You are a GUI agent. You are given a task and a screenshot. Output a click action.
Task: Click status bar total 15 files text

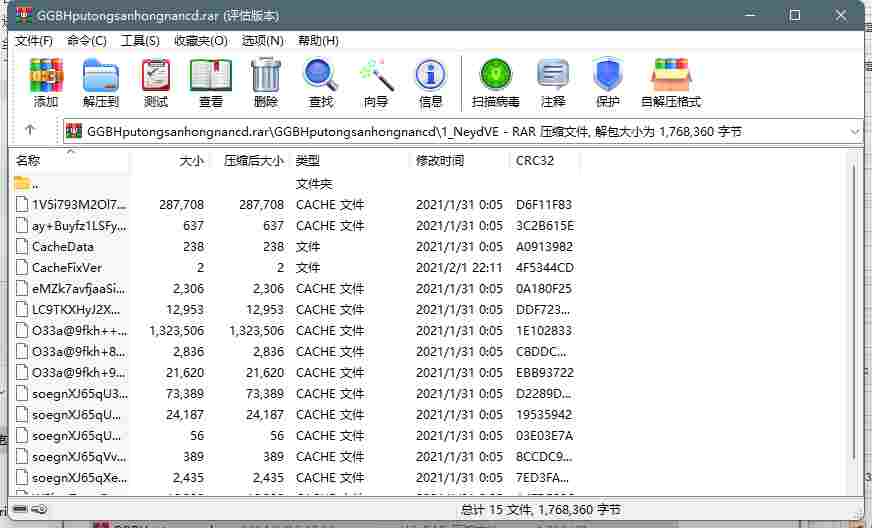click(541, 509)
